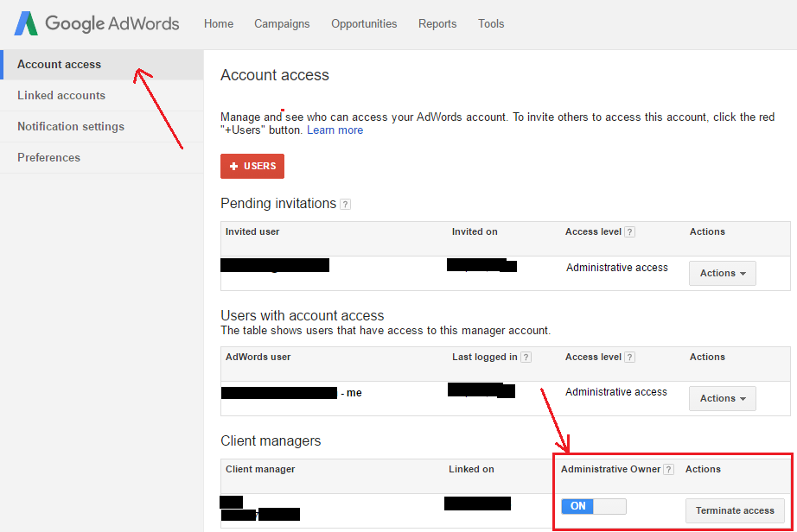
Task: Click the Last logged in column header
Action: point(485,357)
